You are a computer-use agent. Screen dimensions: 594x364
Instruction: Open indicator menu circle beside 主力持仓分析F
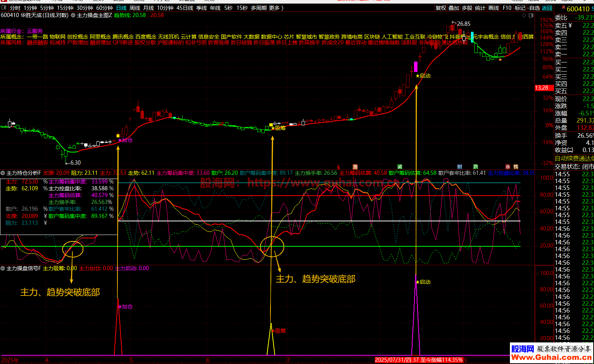tap(3, 173)
